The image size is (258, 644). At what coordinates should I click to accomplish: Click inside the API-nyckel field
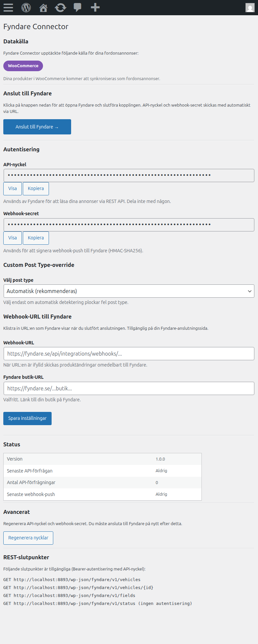tap(129, 175)
